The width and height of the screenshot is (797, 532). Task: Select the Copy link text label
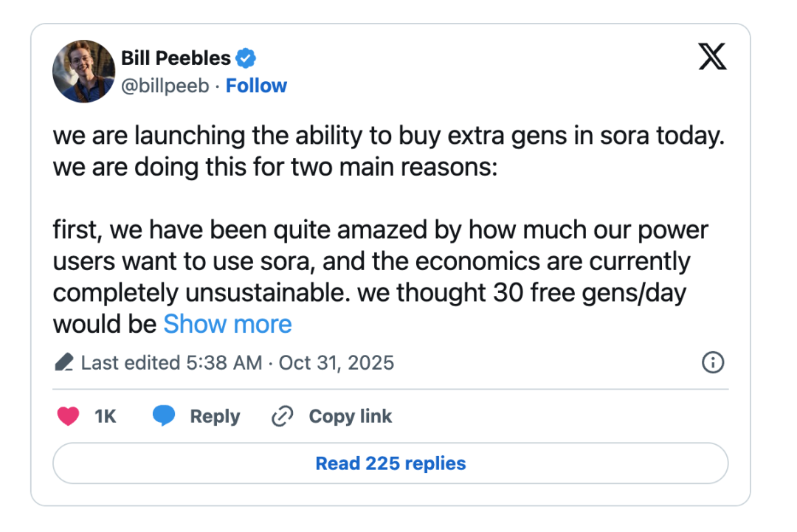[350, 416]
